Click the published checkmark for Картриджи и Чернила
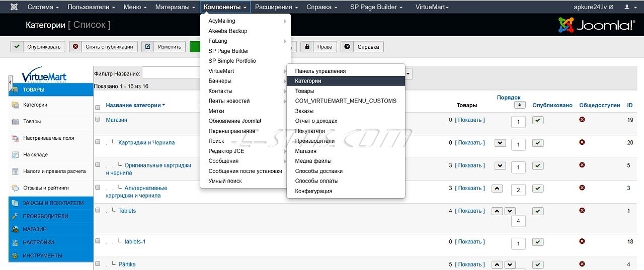Image resolution: width=644 pixels, height=270 pixels. tap(538, 143)
